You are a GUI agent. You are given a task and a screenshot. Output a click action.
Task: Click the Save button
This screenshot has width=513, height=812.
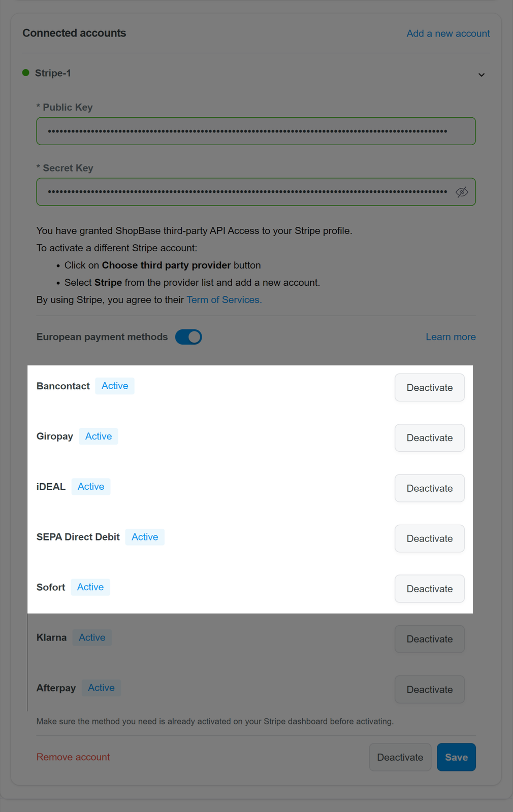tap(456, 757)
